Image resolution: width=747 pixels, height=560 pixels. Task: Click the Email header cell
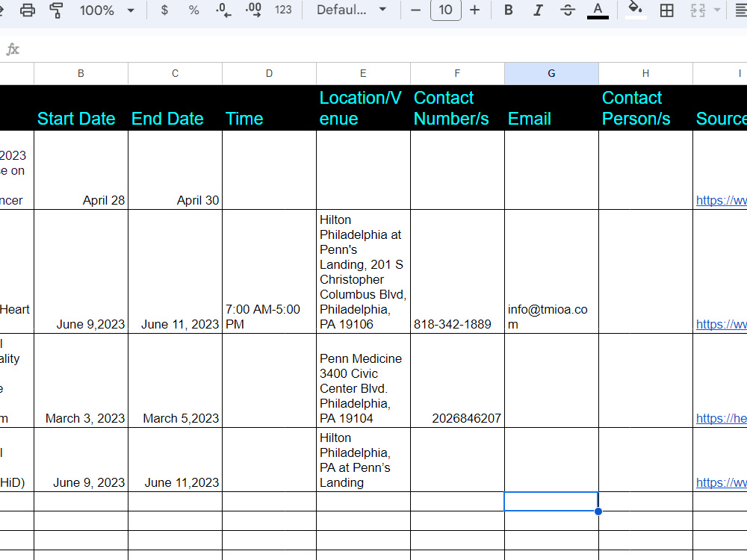[551, 108]
